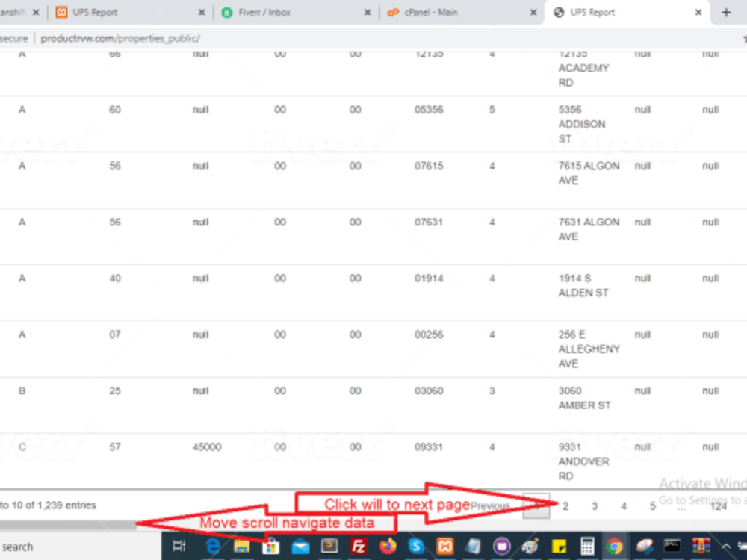Open File Explorer from the taskbar
The image size is (747, 560).
pyautogui.click(x=241, y=547)
